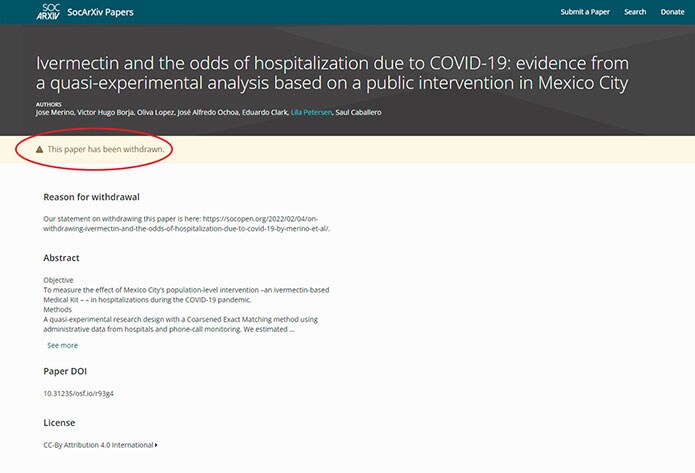
Task: Click the withdrawn warning triangle icon
Action: click(39, 149)
